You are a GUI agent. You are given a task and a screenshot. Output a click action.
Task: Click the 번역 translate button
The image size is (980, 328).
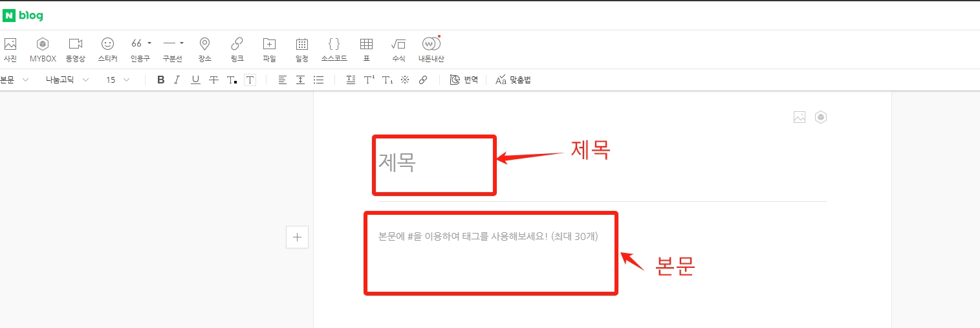[x=464, y=80]
